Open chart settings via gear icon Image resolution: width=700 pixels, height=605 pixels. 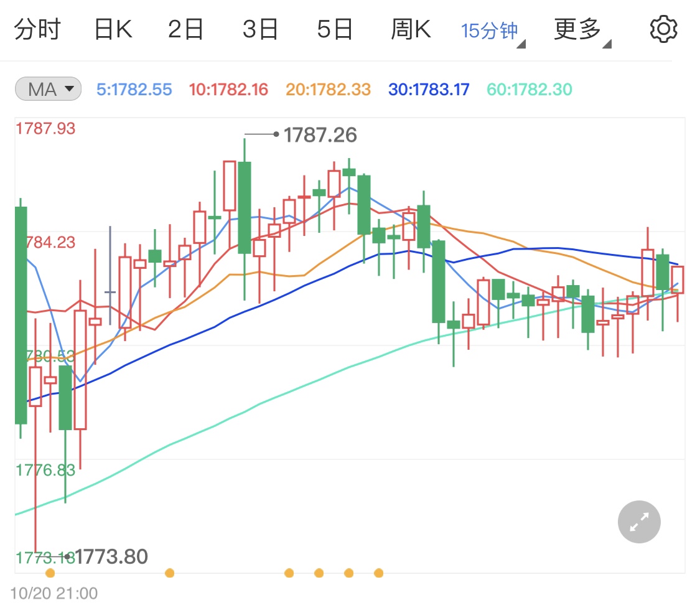coord(663,27)
